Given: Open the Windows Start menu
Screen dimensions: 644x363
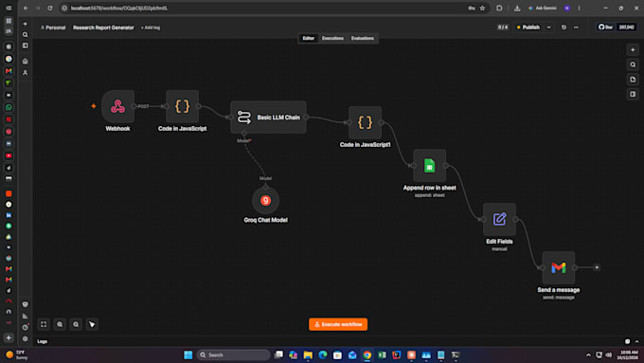Looking at the screenshot, I should (x=188, y=354).
